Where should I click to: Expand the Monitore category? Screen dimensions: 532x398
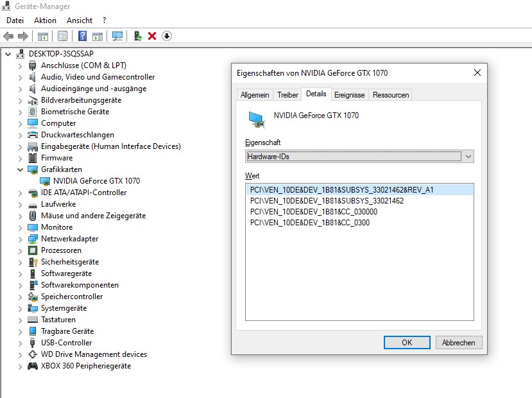(x=21, y=227)
